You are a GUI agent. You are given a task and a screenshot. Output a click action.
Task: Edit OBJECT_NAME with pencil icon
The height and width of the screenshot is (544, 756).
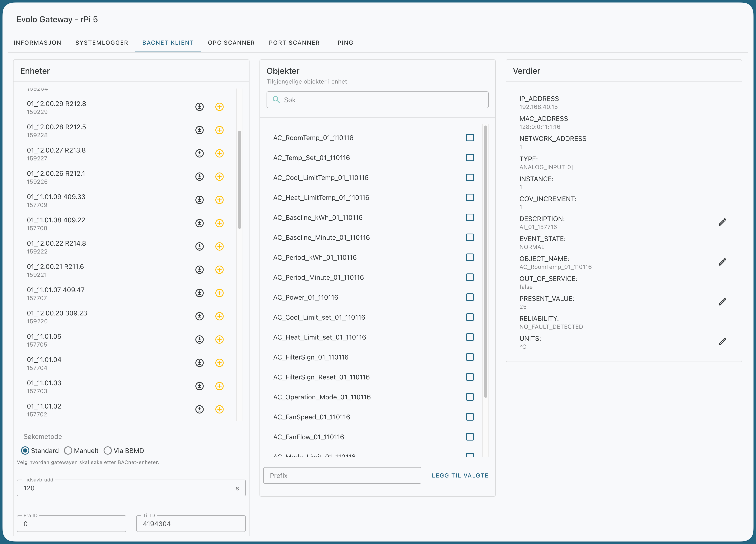pyautogui.click(x=722, y=262)
